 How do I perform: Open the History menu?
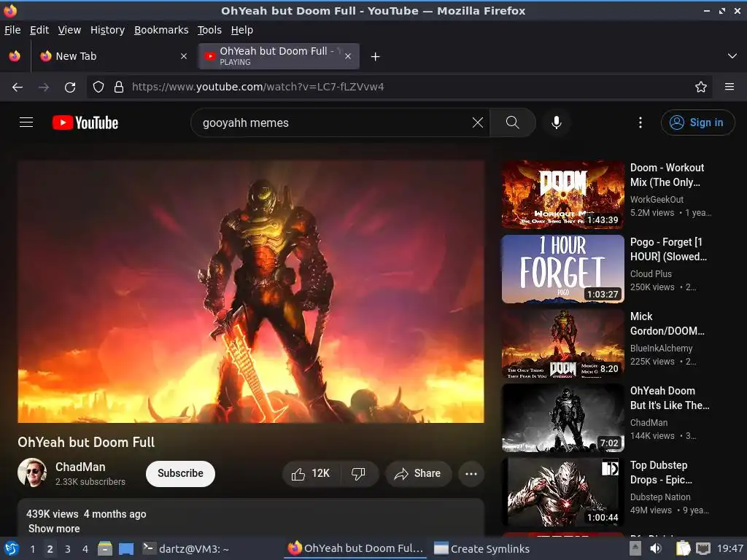pos(107,30)
